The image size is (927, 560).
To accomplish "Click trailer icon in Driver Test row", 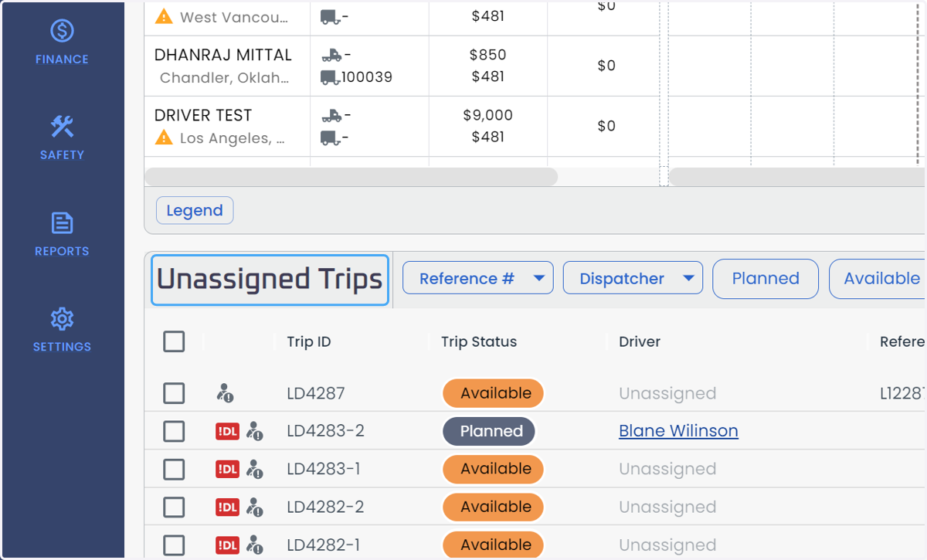I will click(330, 137).
